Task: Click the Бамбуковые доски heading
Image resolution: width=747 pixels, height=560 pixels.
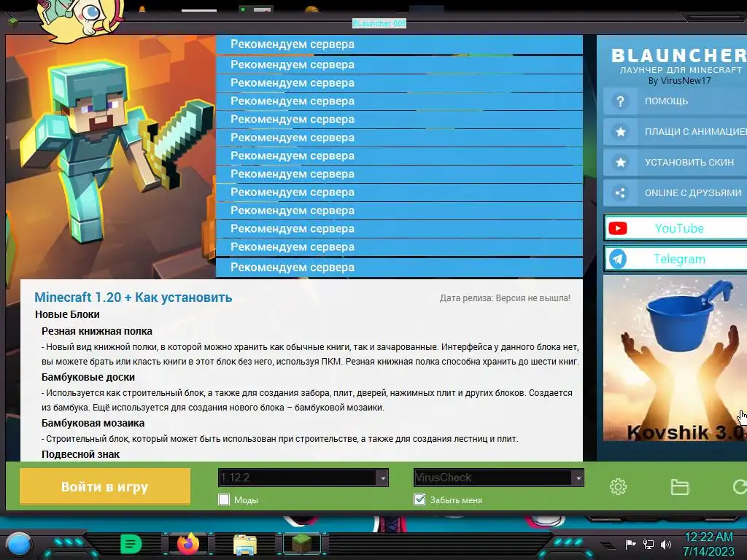Action: pyautogui.click(x=88, y=377)
